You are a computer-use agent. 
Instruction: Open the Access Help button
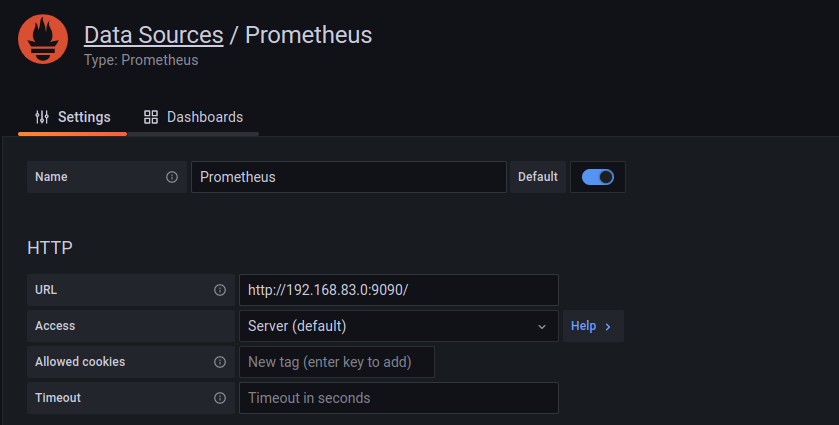593,326
